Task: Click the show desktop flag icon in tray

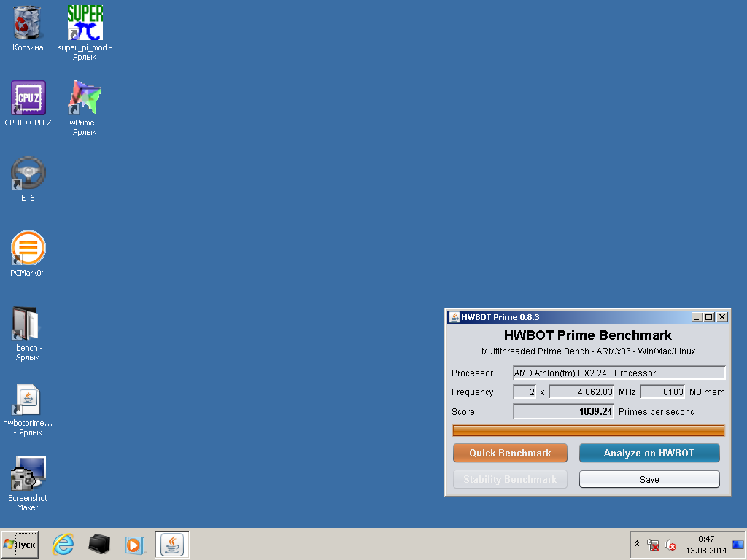Action: click(738, 544)
